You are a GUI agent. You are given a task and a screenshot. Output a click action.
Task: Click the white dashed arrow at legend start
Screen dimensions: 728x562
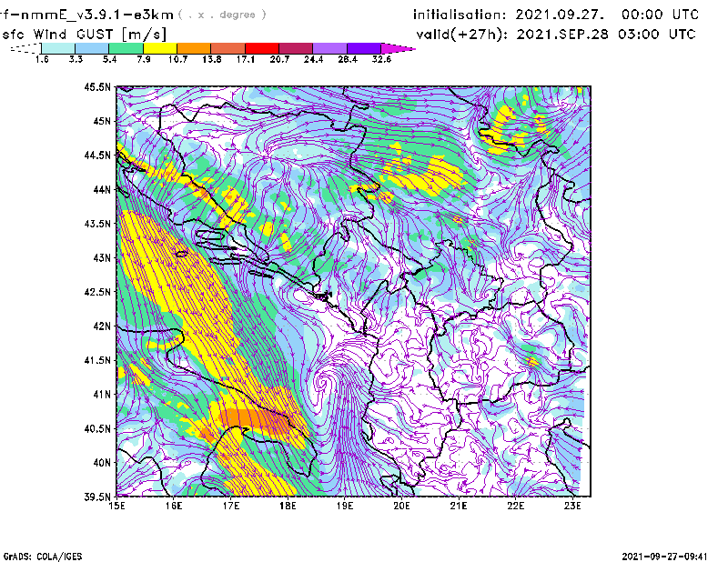click(25, 48)
